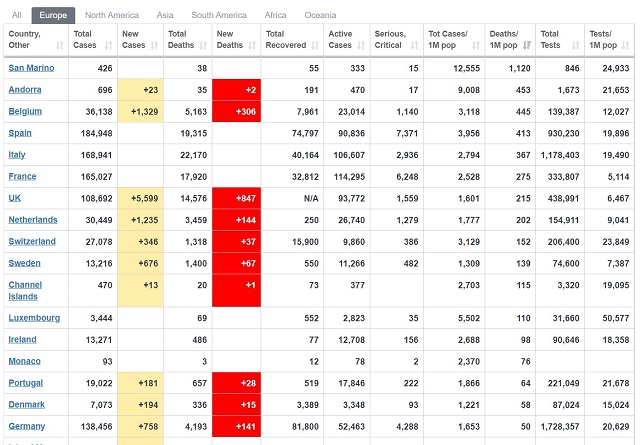Open the Oceania tab
This screenshot has width=640, height=445.
[319, 15]
